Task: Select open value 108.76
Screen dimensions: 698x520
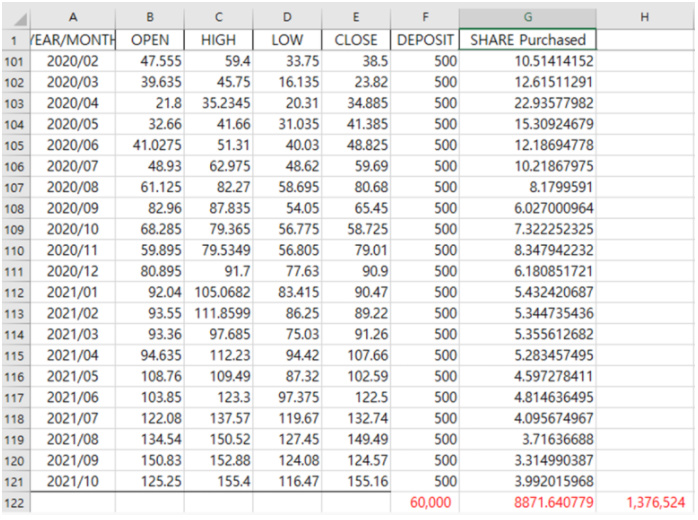Action: 150,376
